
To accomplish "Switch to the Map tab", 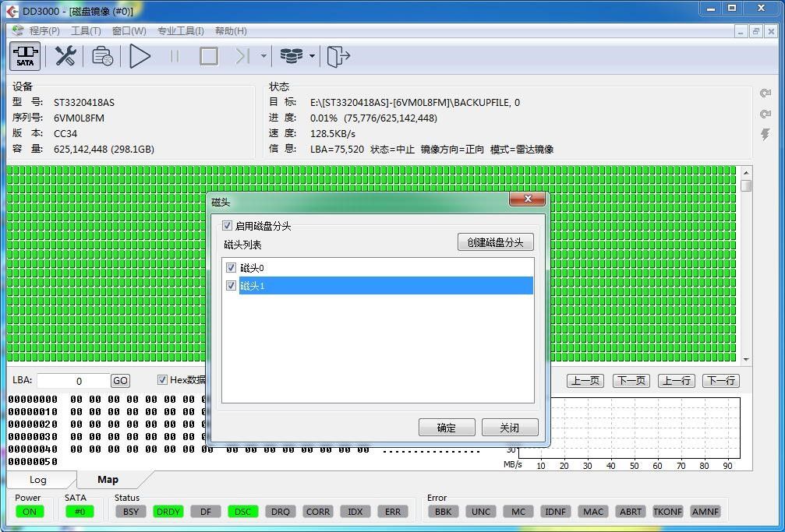I will click(x=108, y=480).
